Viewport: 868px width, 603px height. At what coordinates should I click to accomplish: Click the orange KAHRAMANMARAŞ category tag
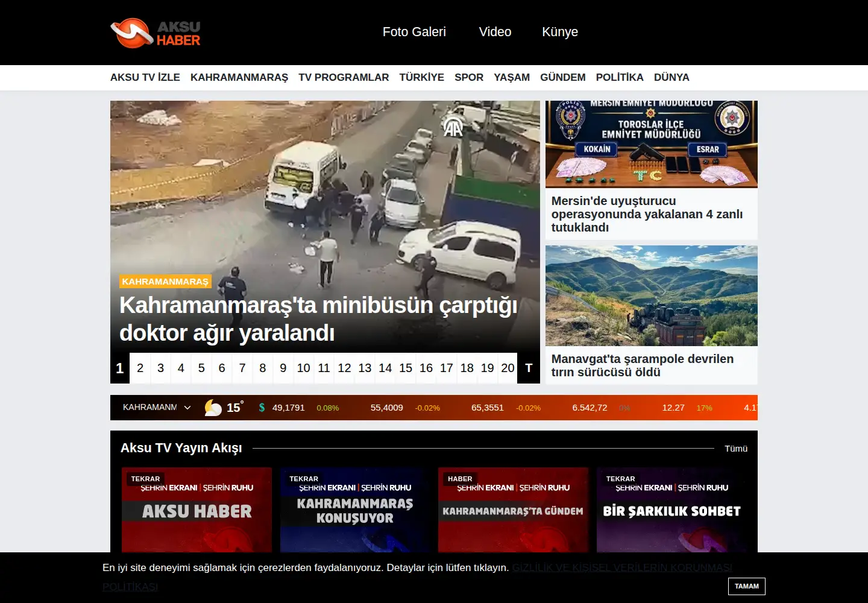[x=165, y=282]
